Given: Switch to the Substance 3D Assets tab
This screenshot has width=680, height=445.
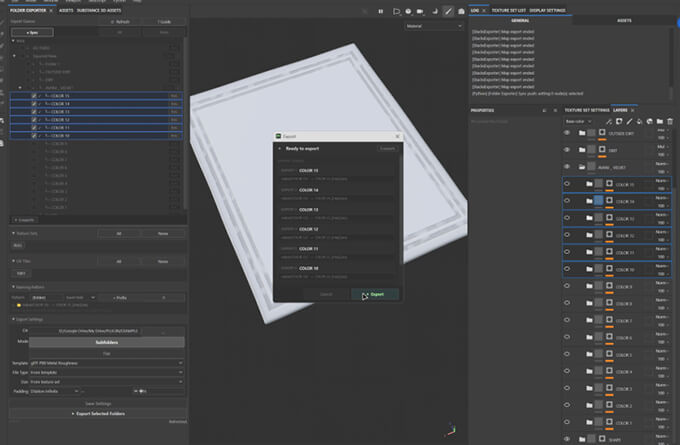Looking at the screenshot, I should click(99, 10).
